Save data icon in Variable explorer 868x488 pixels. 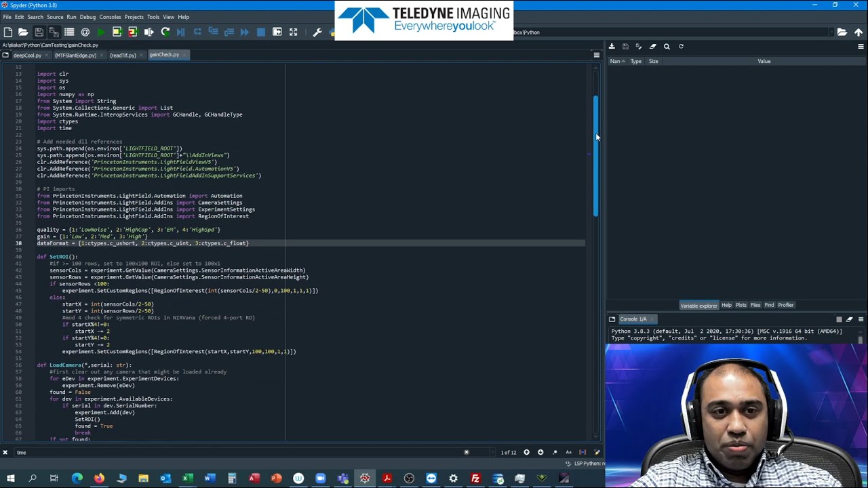pyautogui.click(x=625, y=46)
